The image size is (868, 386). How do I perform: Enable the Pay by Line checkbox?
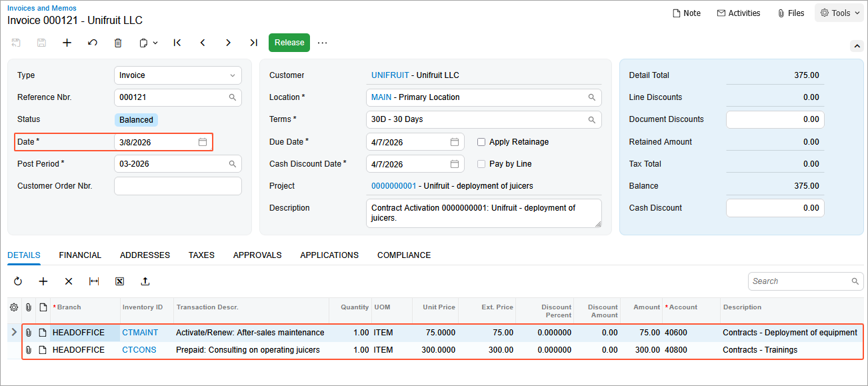(481, 163)
